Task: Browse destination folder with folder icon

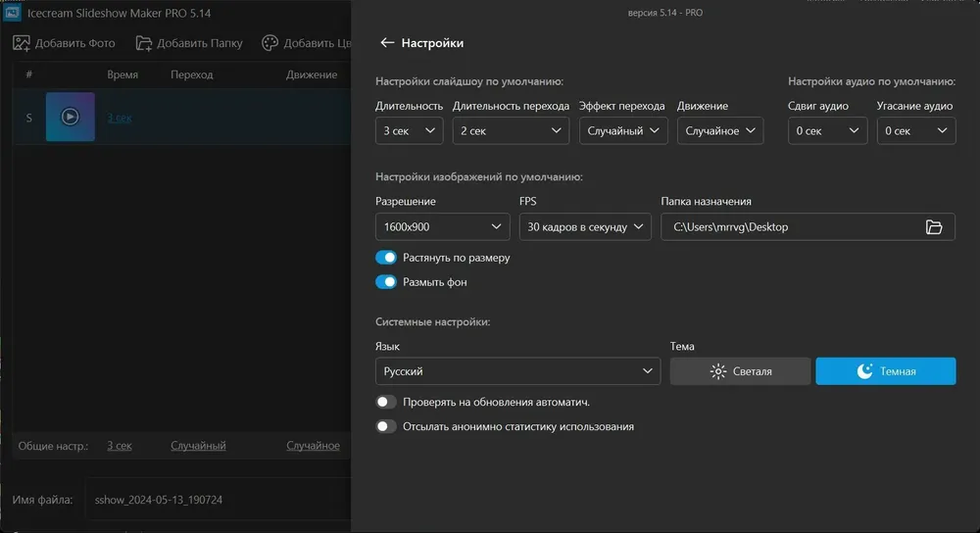Action: point(934,227)
